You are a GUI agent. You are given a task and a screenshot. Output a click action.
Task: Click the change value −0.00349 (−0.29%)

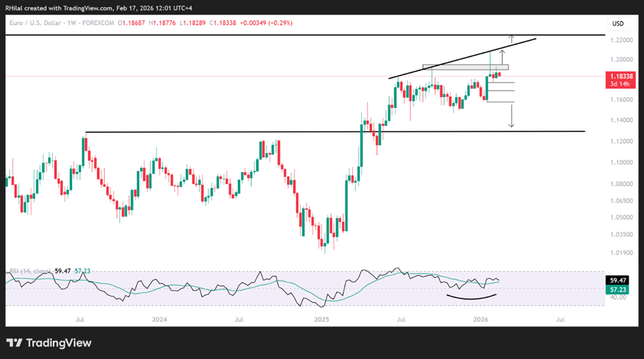tap(266, 23)
